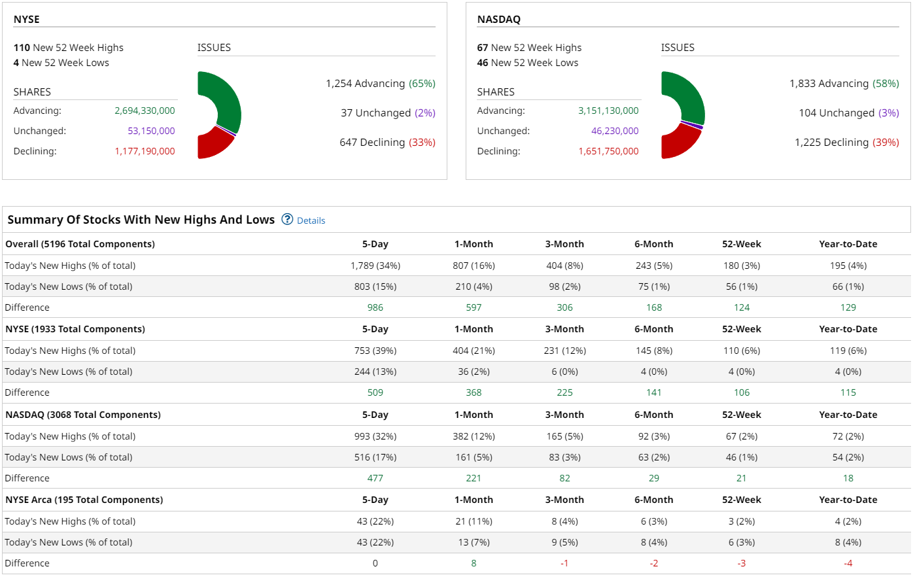
Task: Select NYSE advancing shares 2,694,330,000
Action: pos(145,111)
